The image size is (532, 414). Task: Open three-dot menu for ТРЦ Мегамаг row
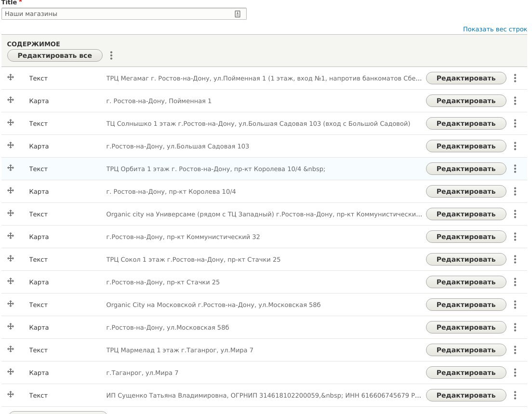click(x=515, y=78)
